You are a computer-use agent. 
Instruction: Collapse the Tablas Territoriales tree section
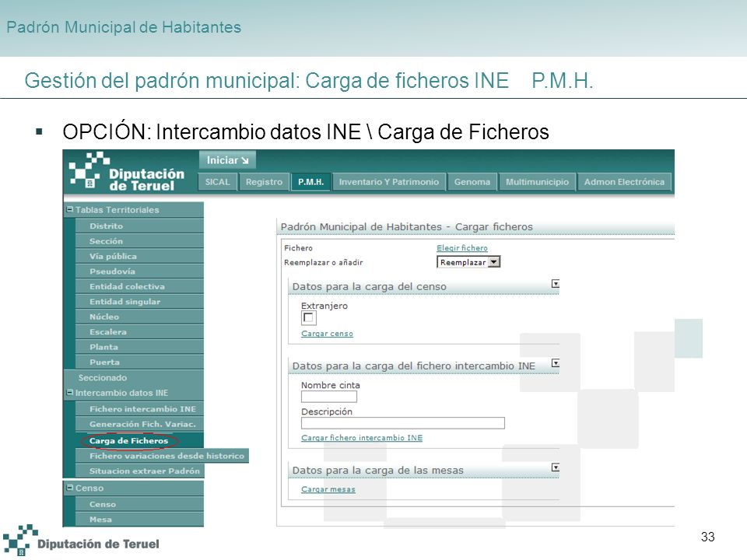coord(70,209)
